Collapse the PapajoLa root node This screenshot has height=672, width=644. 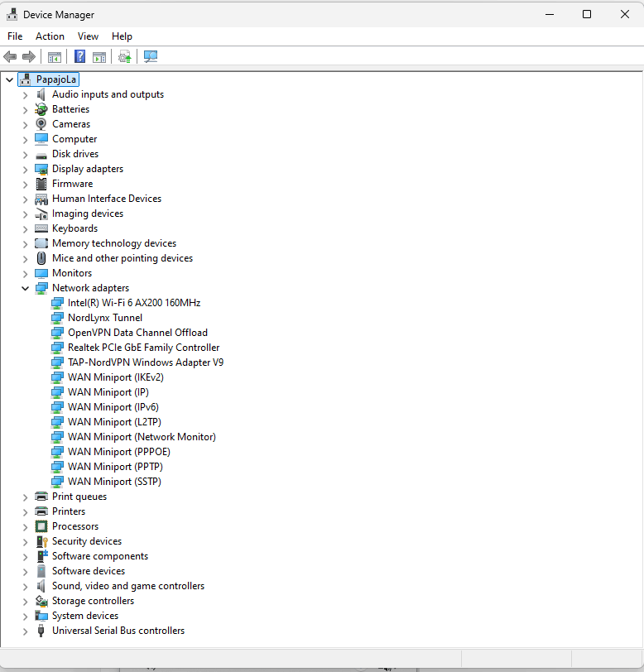tap(9, 79)
